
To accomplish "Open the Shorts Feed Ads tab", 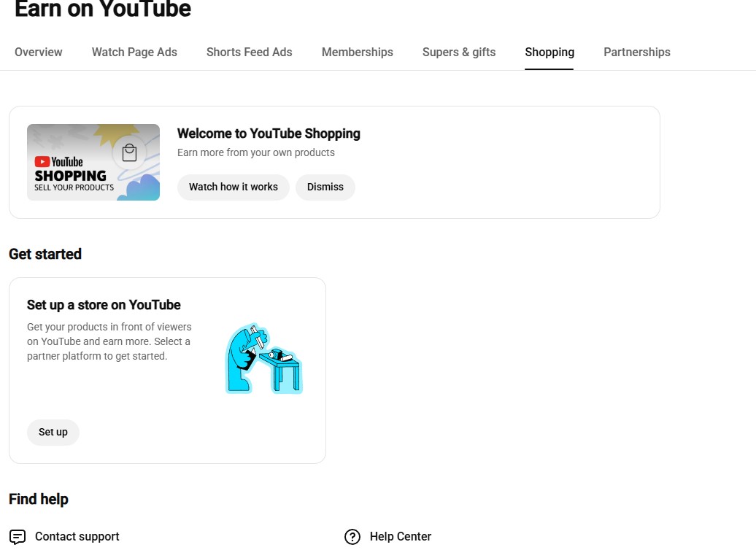I will click(250, 52).
